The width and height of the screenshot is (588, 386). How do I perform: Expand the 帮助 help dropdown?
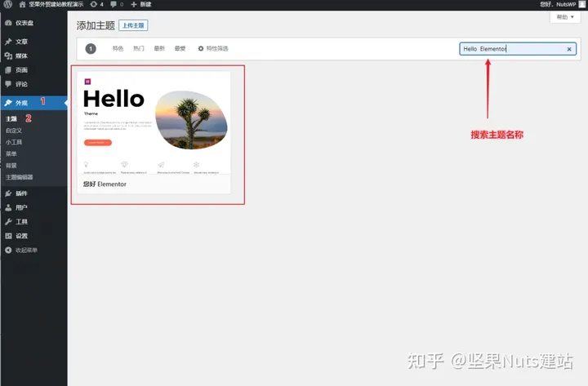tap(565, 17)
